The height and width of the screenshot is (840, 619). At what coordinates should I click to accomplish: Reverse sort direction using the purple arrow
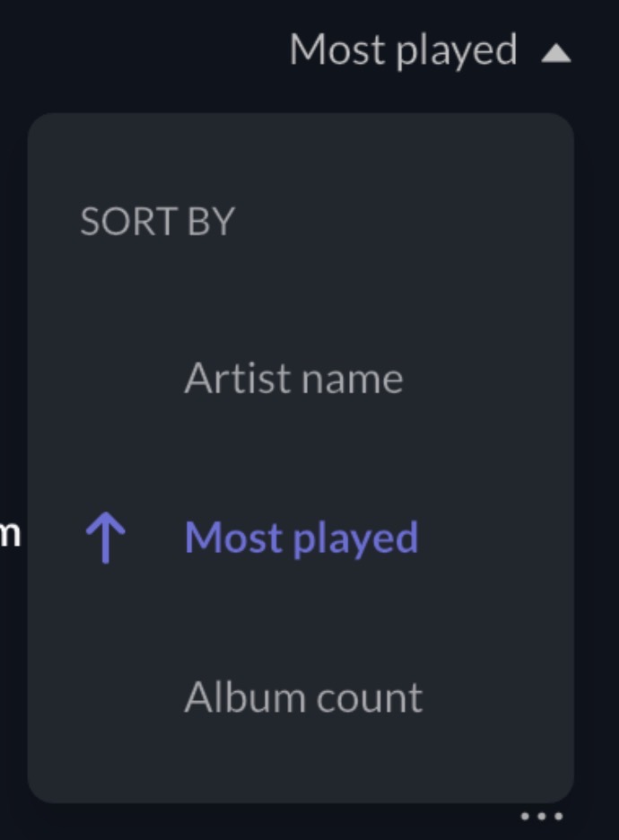[x=105, y=539]
